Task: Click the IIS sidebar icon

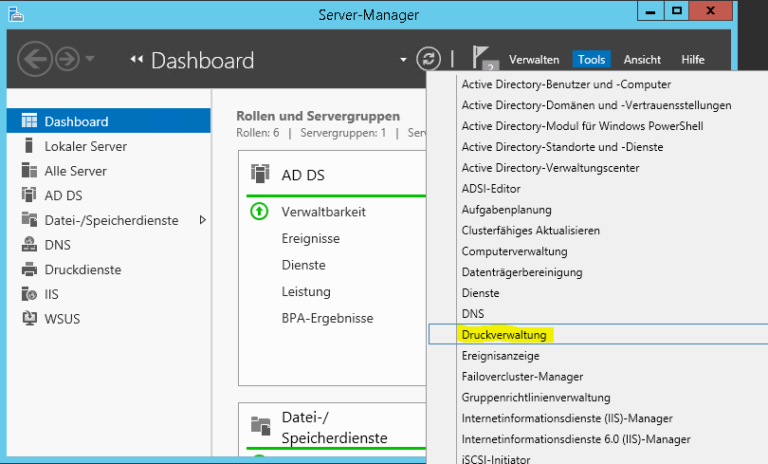Action: (29, 294)
